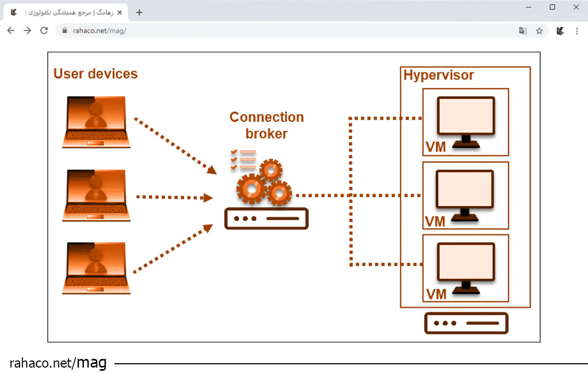Open the translate page icon
The width and height of the screenshot is (588, 373).
click(523, 31)
